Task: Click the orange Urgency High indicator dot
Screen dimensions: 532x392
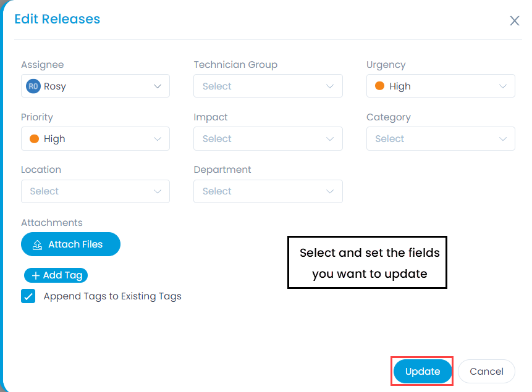Action: (379, 86)
